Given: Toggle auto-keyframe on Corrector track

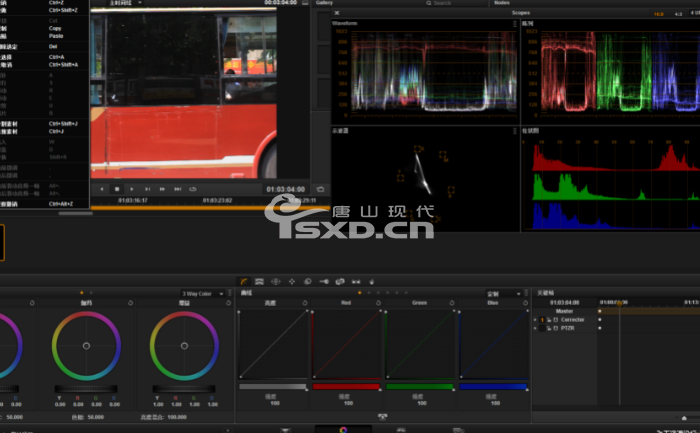Looking at the screenshot, I should point(556,320).
